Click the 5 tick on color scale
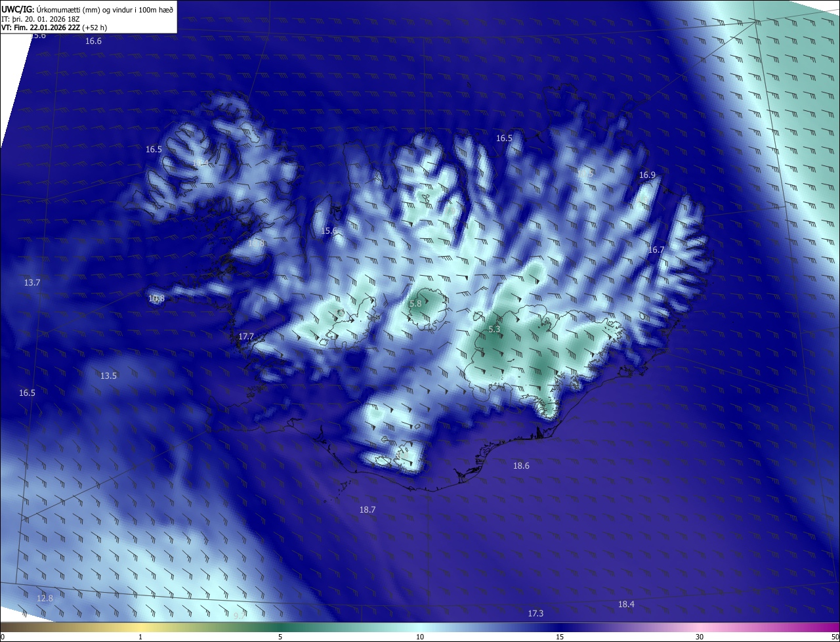The image size is (840, 642). 280,637
